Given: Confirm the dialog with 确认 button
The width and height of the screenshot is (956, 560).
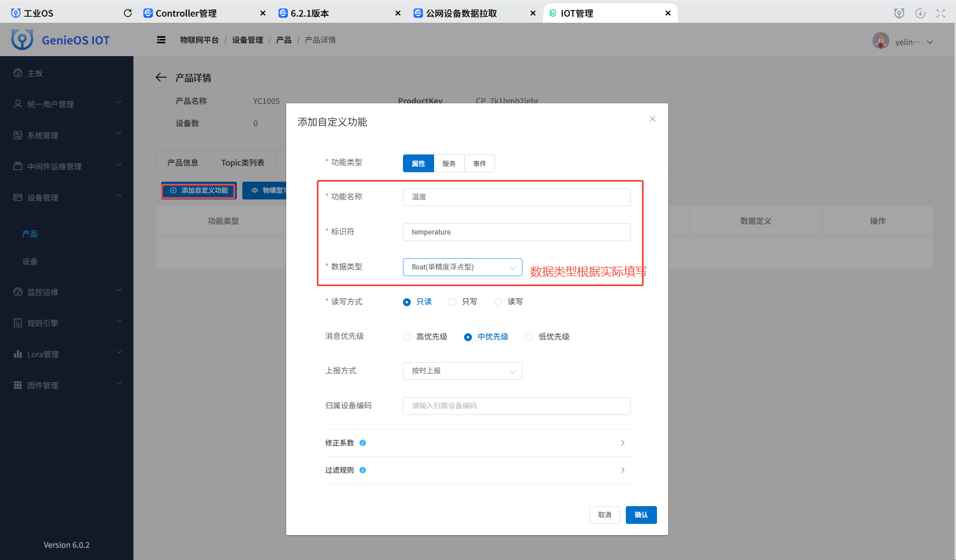Looking at the screenshot, I should (641, 514).
